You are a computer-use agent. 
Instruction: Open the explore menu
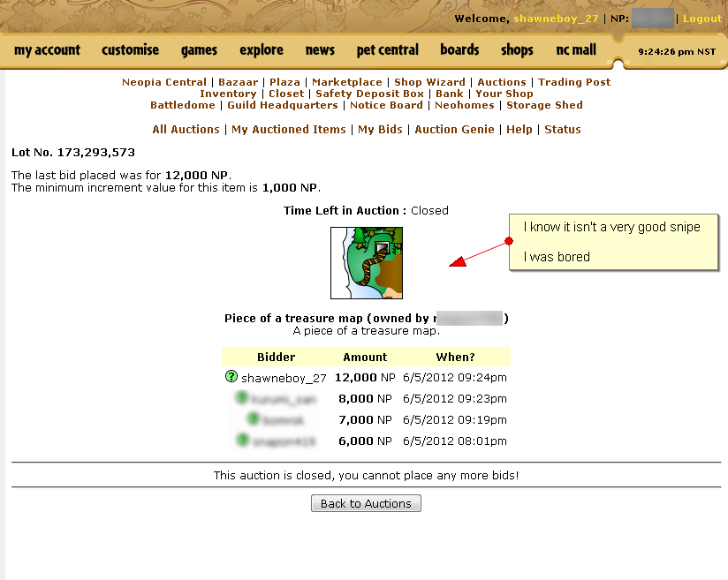[262, 49]
